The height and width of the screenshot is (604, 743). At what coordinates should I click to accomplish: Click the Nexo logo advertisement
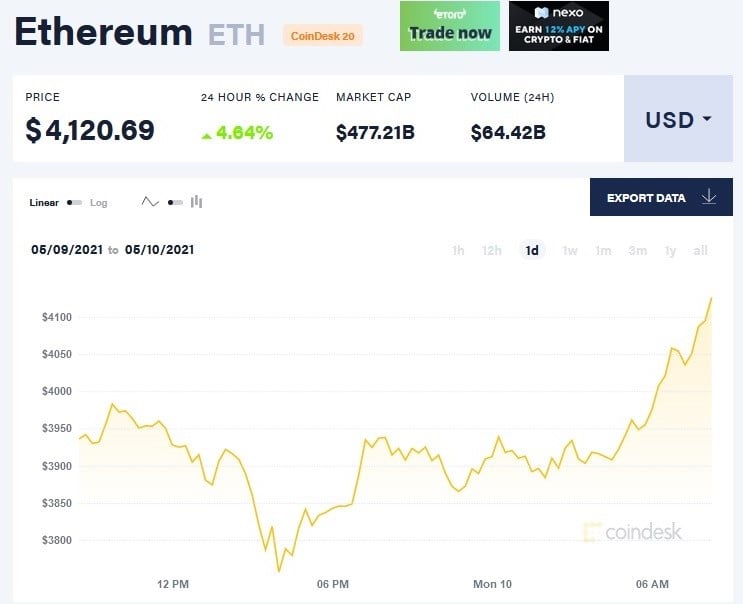click(559, 26)
